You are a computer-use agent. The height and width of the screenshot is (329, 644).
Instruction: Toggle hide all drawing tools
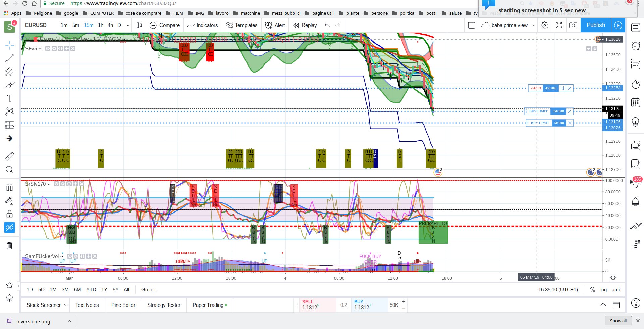9,228
